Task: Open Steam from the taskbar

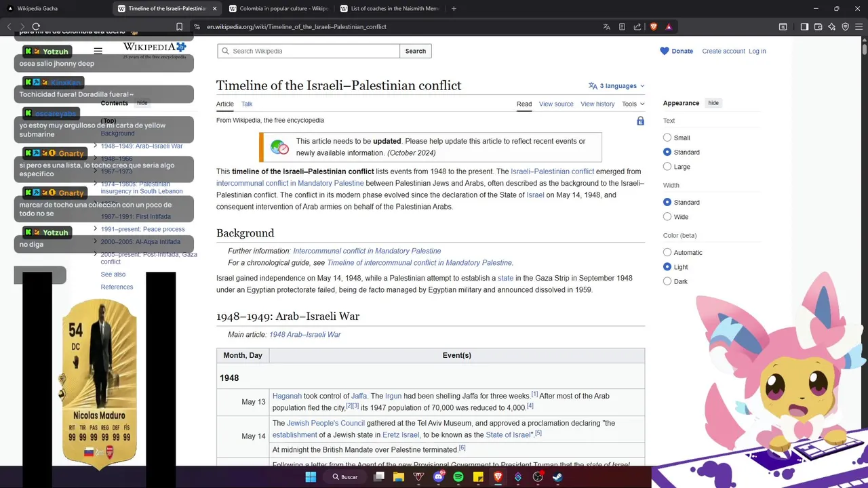Action: [x=557, y=476]
